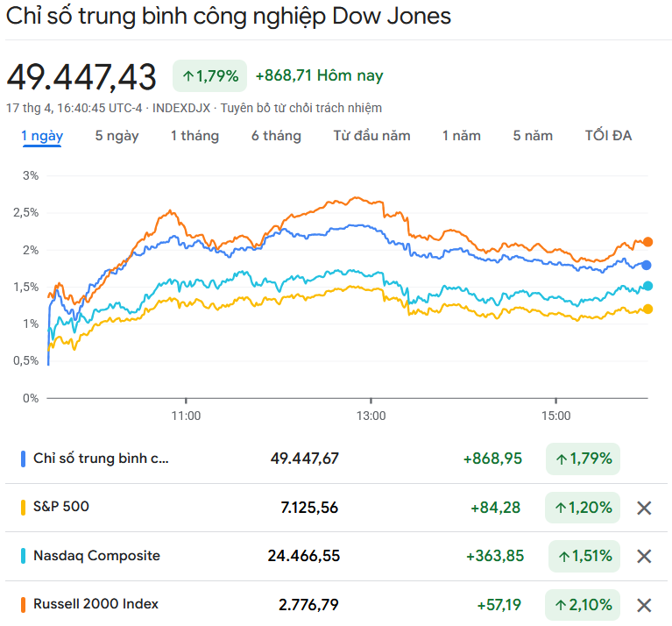Viewport: 672px width, 626px height.
Task: Click the blue Dow Jones endpoint dot on chart
Action: click(x=647, y=265)
